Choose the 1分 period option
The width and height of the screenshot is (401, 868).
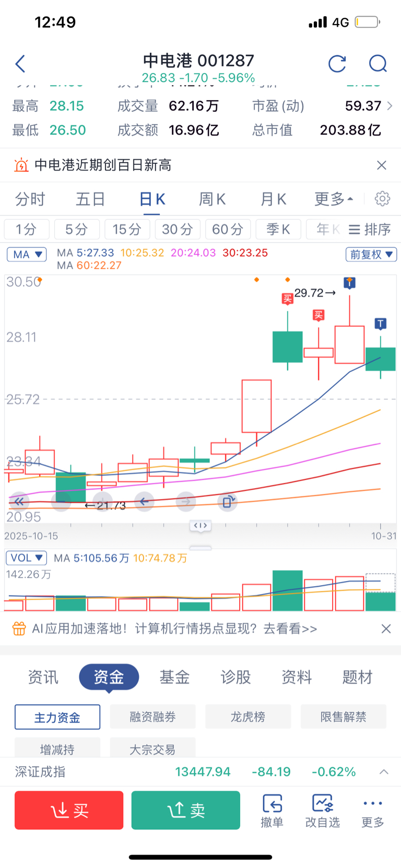[27, 229]
